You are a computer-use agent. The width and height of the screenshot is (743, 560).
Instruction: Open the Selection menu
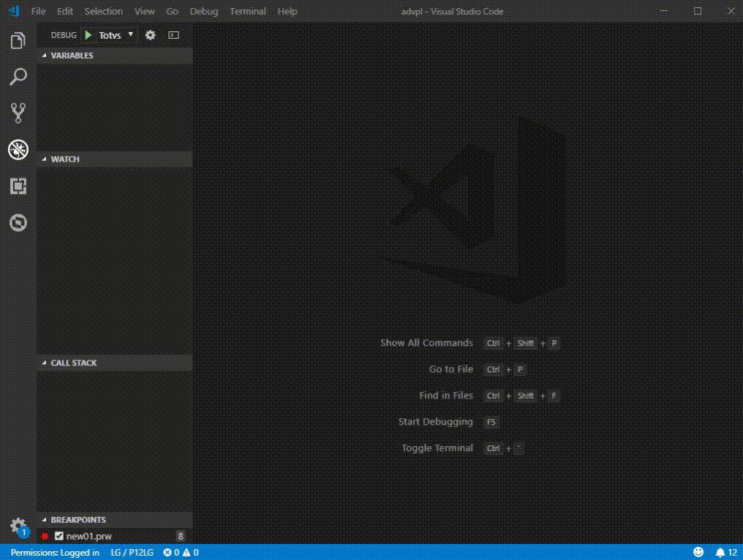(103, 12)
